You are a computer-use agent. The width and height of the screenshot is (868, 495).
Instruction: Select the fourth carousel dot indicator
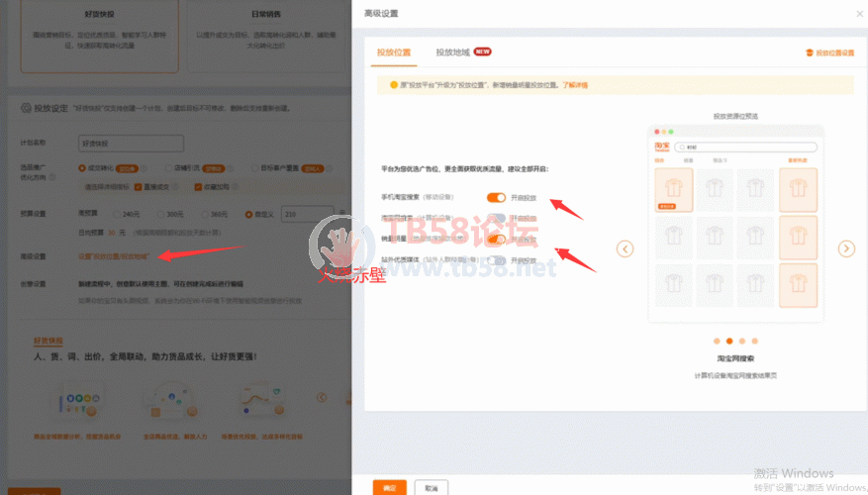pyautogui.click(x=754, y=341)
